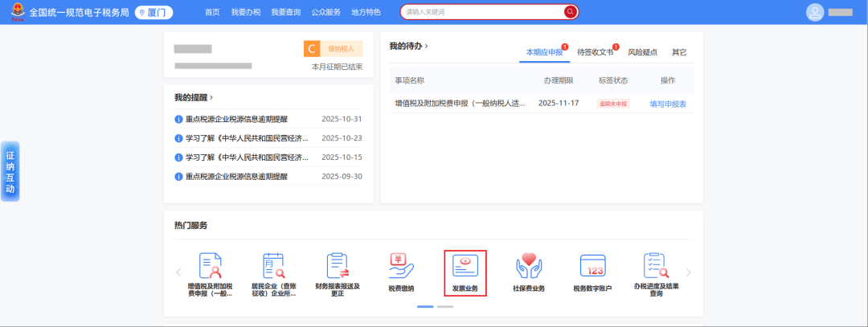Switch to the 待签收文书 tab
This screenshot has height=327, width=868.
(595, 52)
